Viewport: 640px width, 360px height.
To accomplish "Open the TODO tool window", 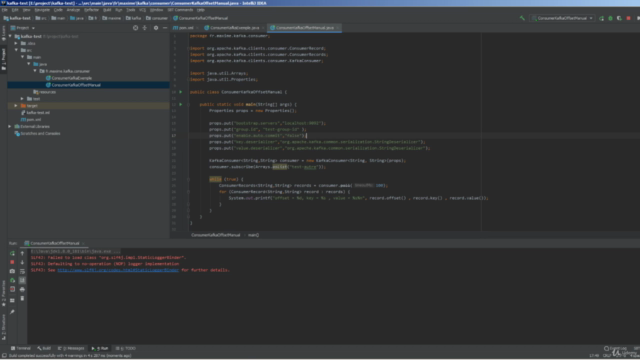I will point(126,348).
